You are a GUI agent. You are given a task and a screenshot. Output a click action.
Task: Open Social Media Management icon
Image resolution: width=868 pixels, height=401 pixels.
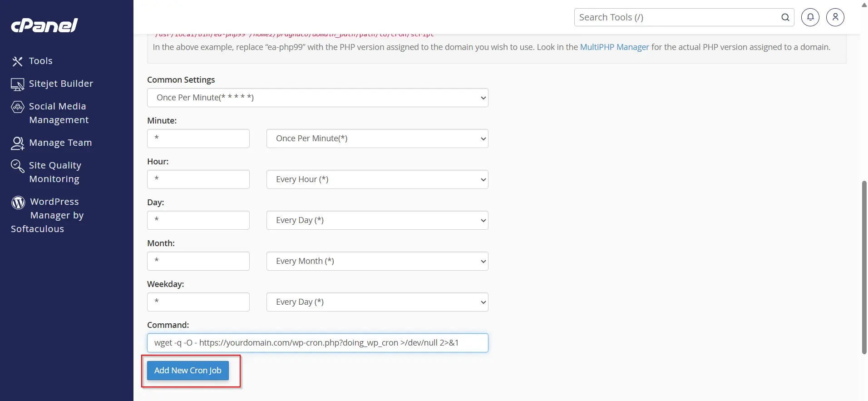(x=17, y=107)
